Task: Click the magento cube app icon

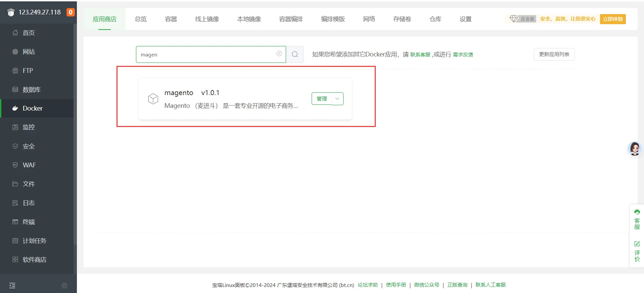Action: click(153, 99)
